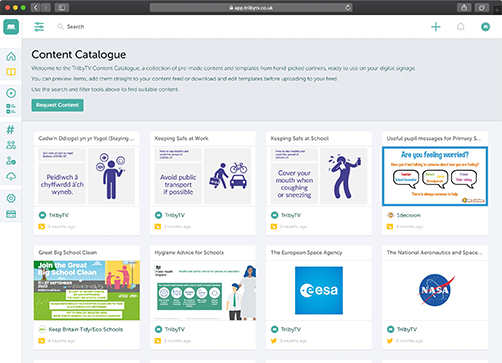
Task: Toggle the browser sidebar button
Action: point(62,7)
